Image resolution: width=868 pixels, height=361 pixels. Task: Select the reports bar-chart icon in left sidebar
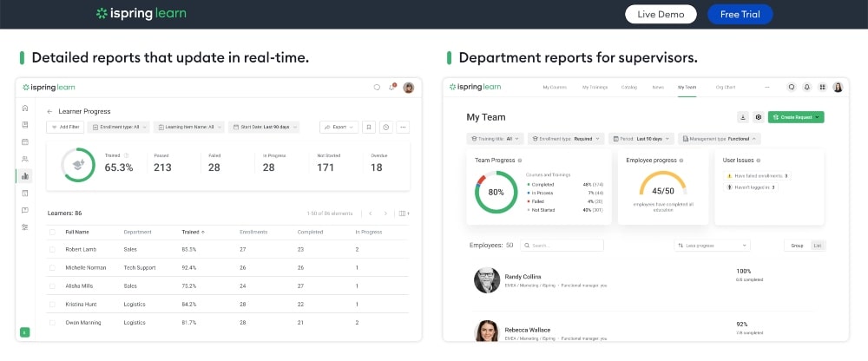(25, 176)
